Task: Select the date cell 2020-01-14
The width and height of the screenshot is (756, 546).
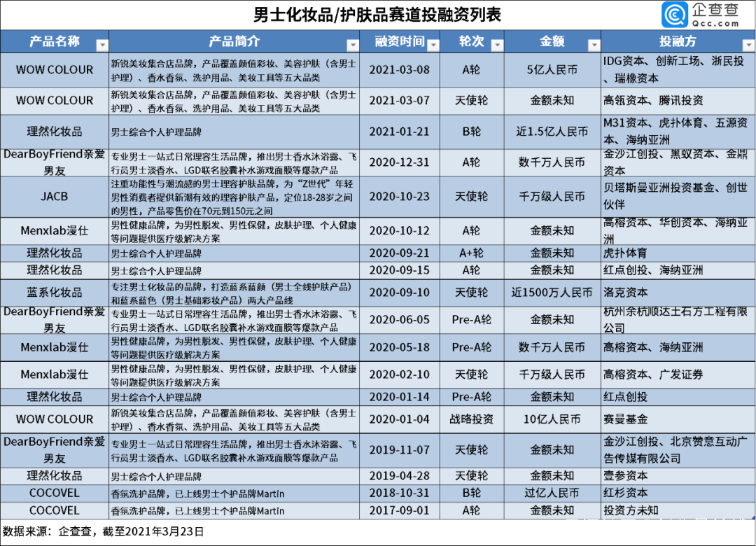Action: click(400, 398)
